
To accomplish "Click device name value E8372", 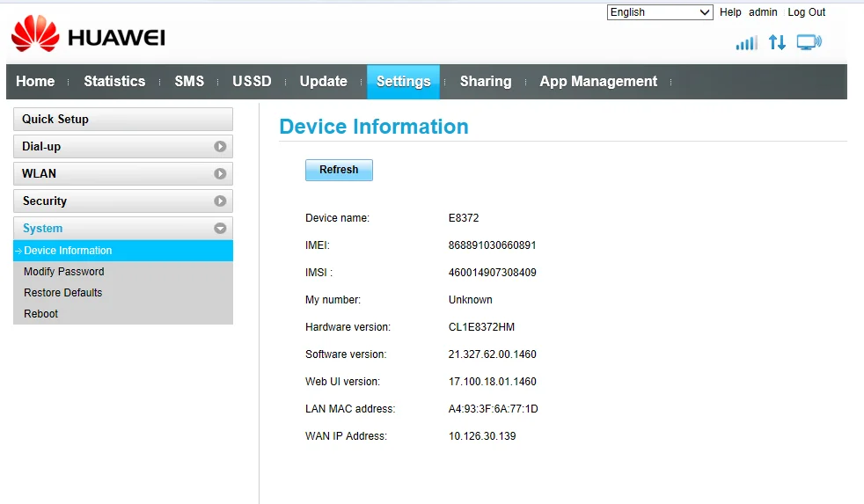I will (x=464, y=217).
